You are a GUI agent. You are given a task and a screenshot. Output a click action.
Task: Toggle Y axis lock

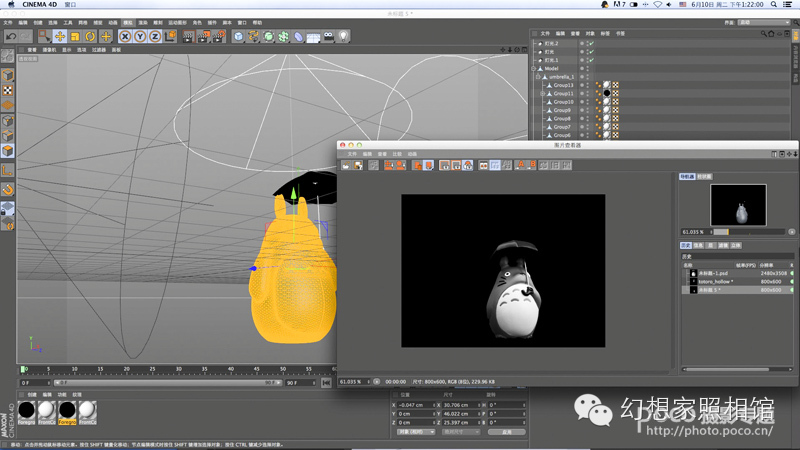click(140, 36)
